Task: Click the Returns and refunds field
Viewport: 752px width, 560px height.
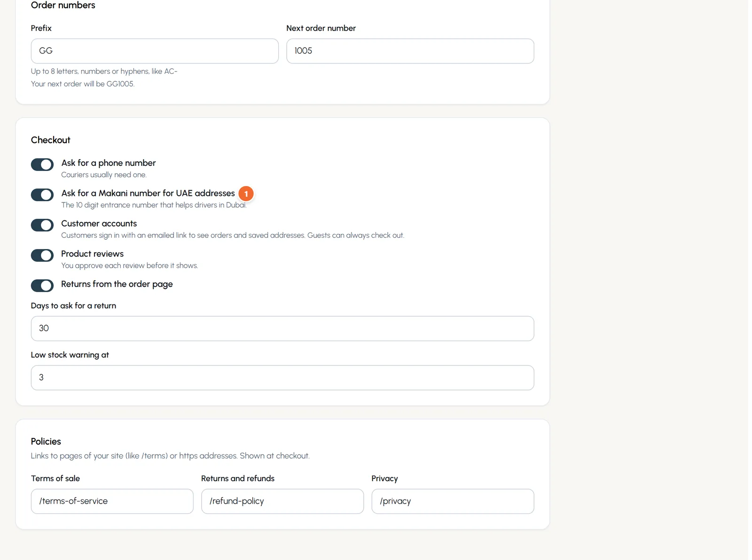Action: coord(282,501)
